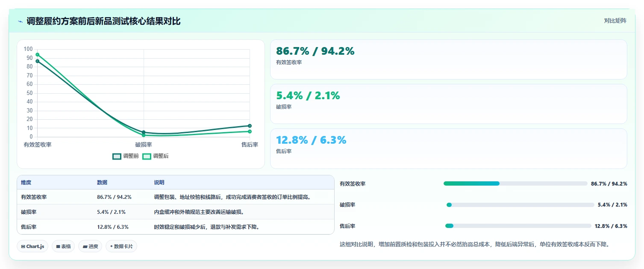Image resolution: width=644 pixels, height=269 pixels.
Task: Click the 有效签收率 x-axis label on chart
Action: (x=38, y=145)
